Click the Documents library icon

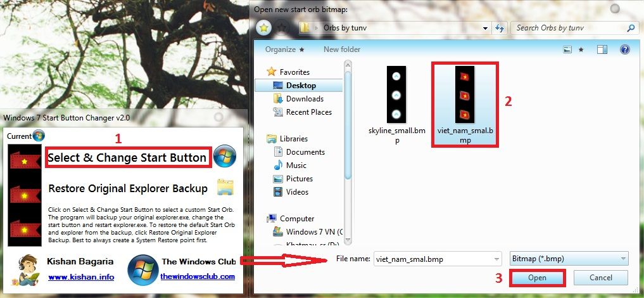pos(278,152)
